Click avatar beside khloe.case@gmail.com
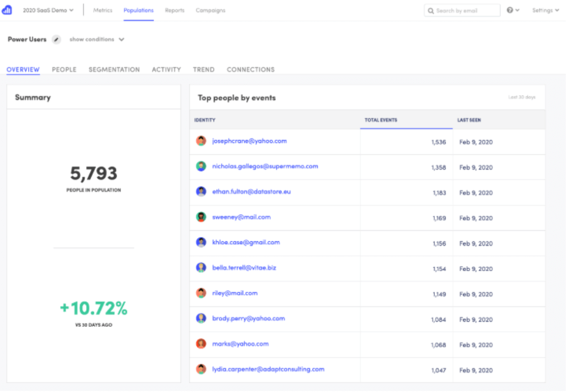The width and height of the screenshot is (568, 392). point(201,242)
